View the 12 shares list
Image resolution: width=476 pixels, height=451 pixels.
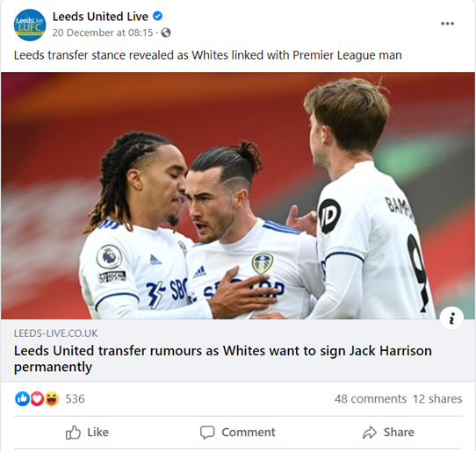click(437, 399)
